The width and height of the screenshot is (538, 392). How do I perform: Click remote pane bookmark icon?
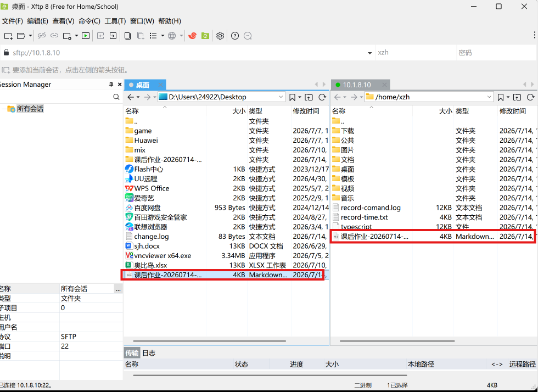tap(501, 98)
